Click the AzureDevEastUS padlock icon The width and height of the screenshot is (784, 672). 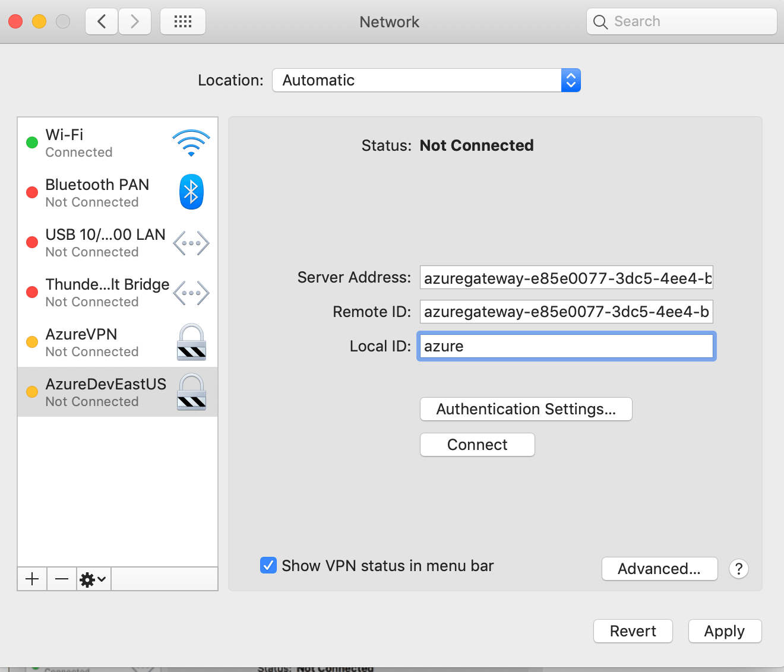tap(191, 392)
